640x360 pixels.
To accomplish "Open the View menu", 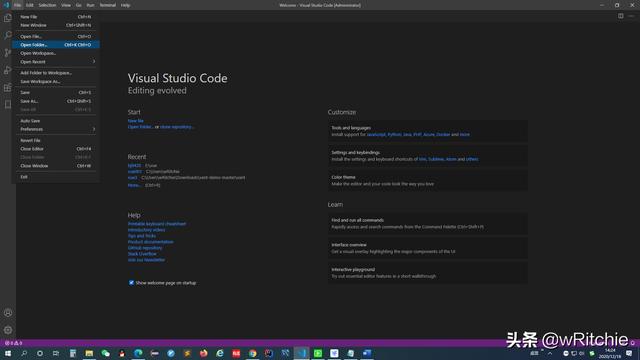I will click(x=66, y=5).
